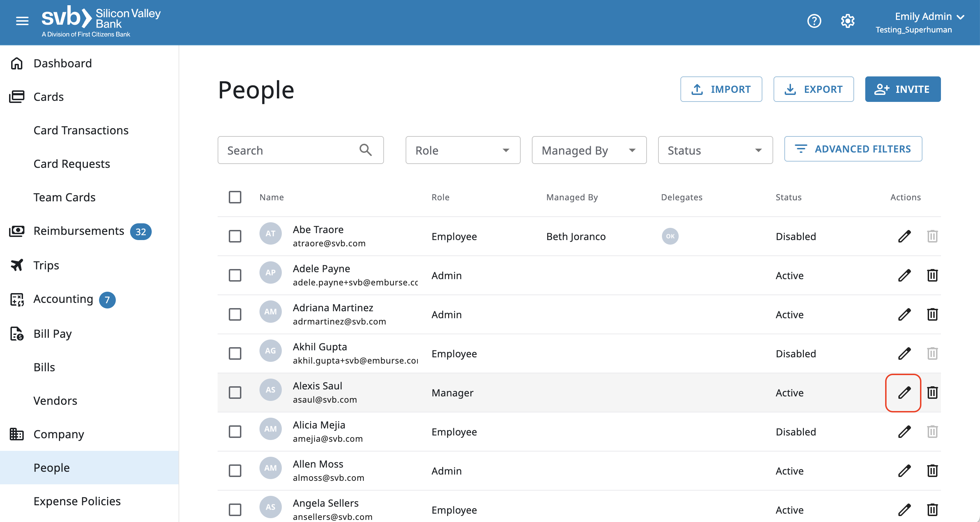The height and width of the screenshot is (522, 980).
Task: Open Advanced Filters
Action: pyautogui.click(x=853, y=149)
